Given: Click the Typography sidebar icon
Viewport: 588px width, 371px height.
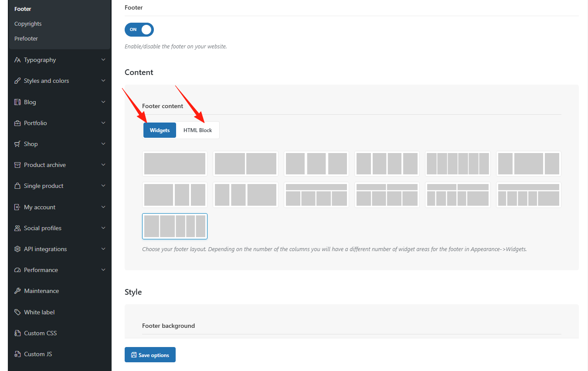Looking at the screenshot, I should pos(17,60).
